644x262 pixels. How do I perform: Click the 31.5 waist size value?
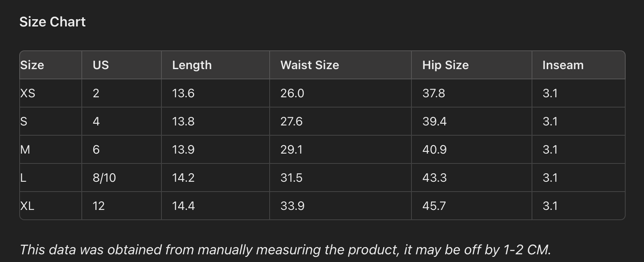click(x=291, y=178)
